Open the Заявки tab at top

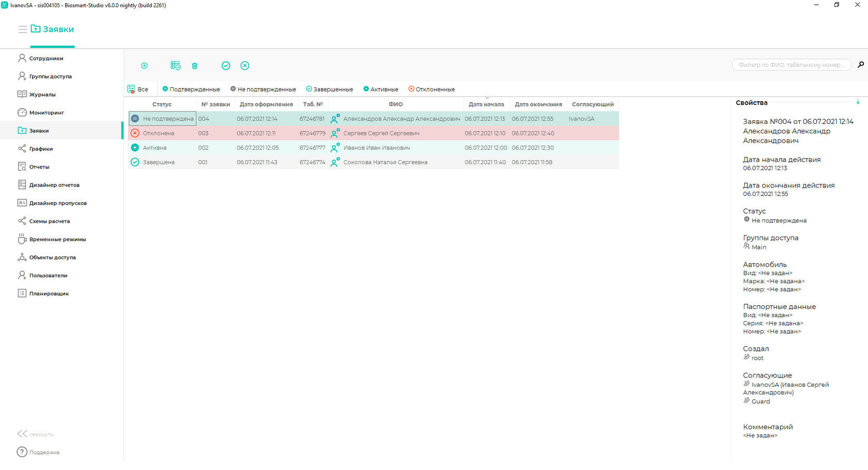[52, 29]
